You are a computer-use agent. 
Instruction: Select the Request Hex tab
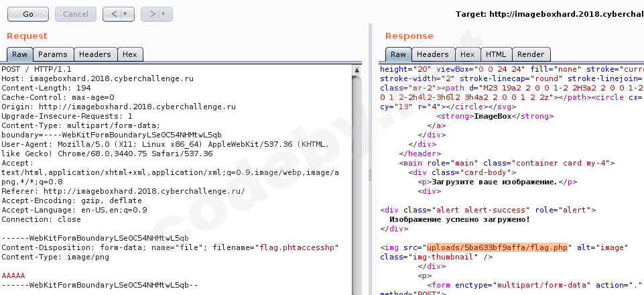(130, 55)
